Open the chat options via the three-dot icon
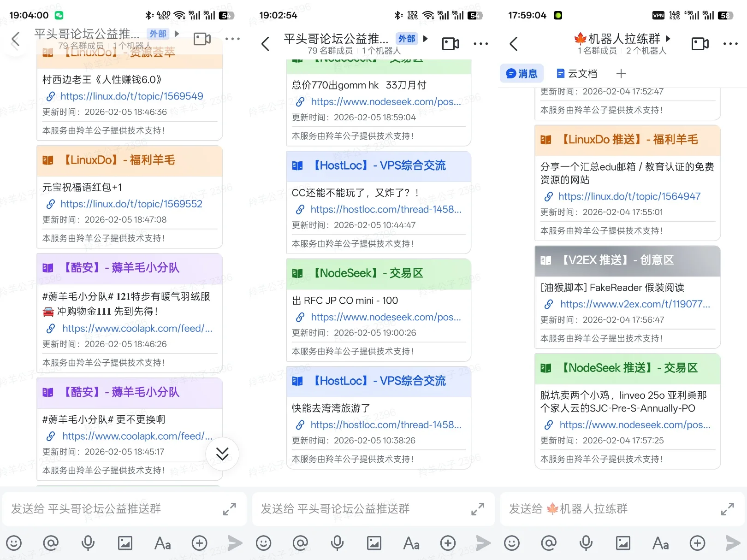747x560 pixels. [x=233, y=39]
